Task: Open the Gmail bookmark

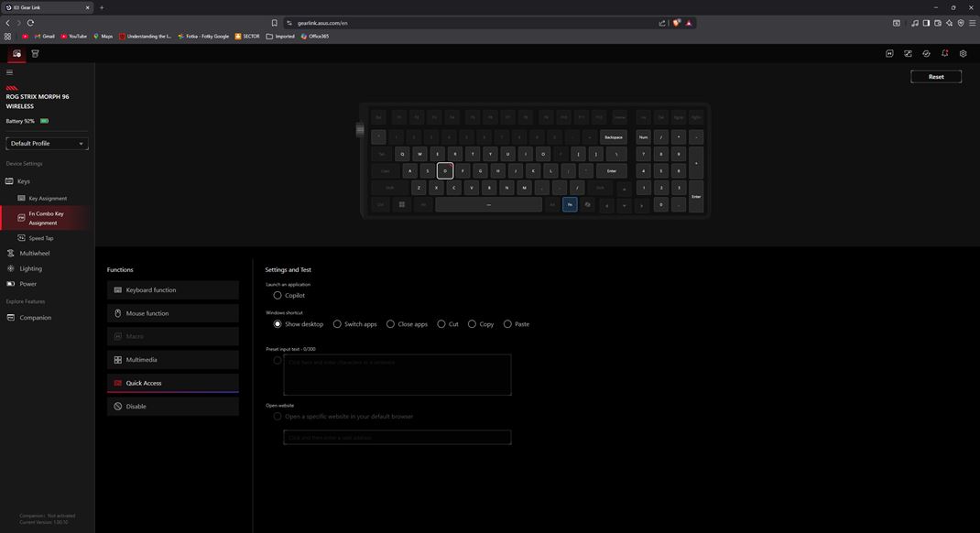Action: [44, 37]
